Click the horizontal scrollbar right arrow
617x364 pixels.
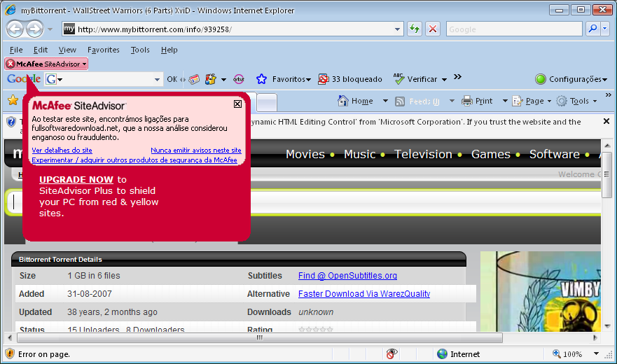(595, 337)
